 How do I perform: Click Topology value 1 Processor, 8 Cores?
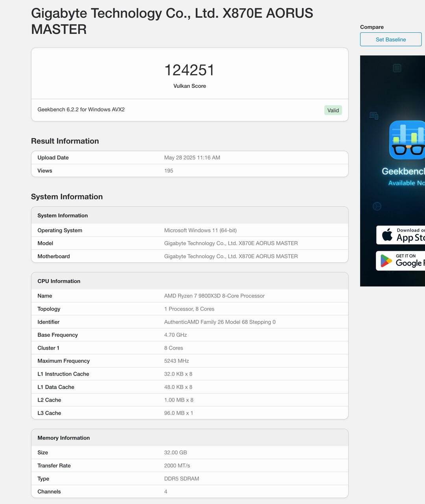(189, 309)
